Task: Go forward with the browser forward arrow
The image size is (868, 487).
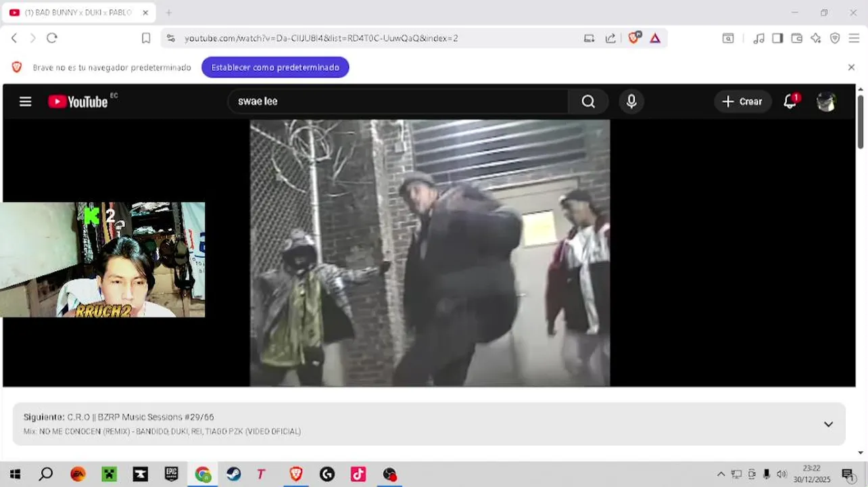Action: tap(32, 39)
